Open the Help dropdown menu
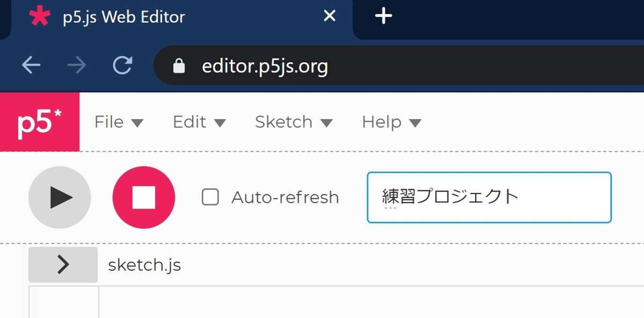 pyautogui.click(x=391, y=122)
